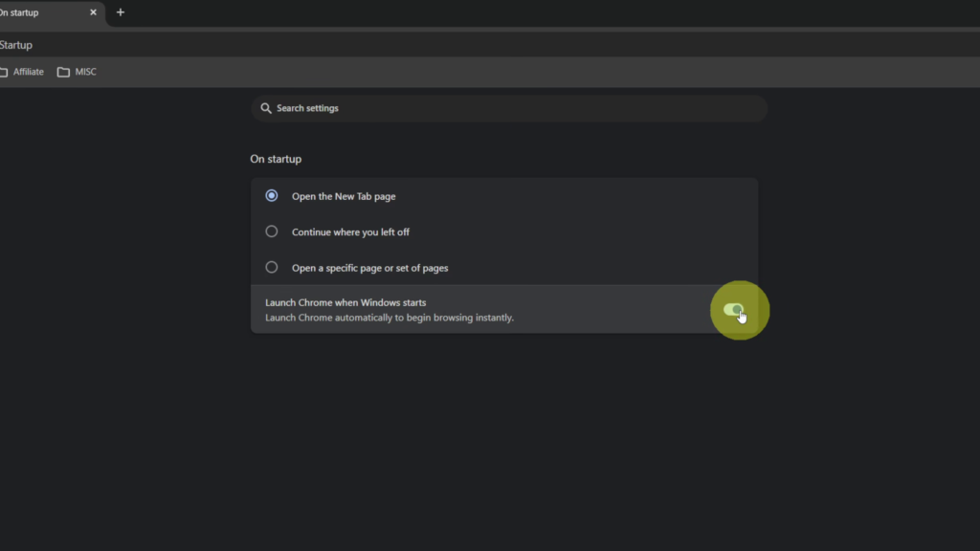Click the Search settings field
Screen dimensions: 980x551
(x=509, y=108)
